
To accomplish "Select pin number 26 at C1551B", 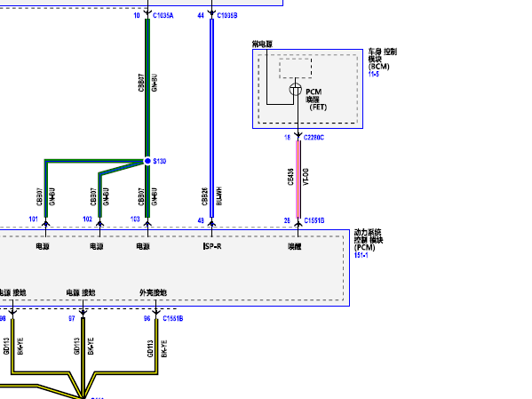I will click(287, 220).
